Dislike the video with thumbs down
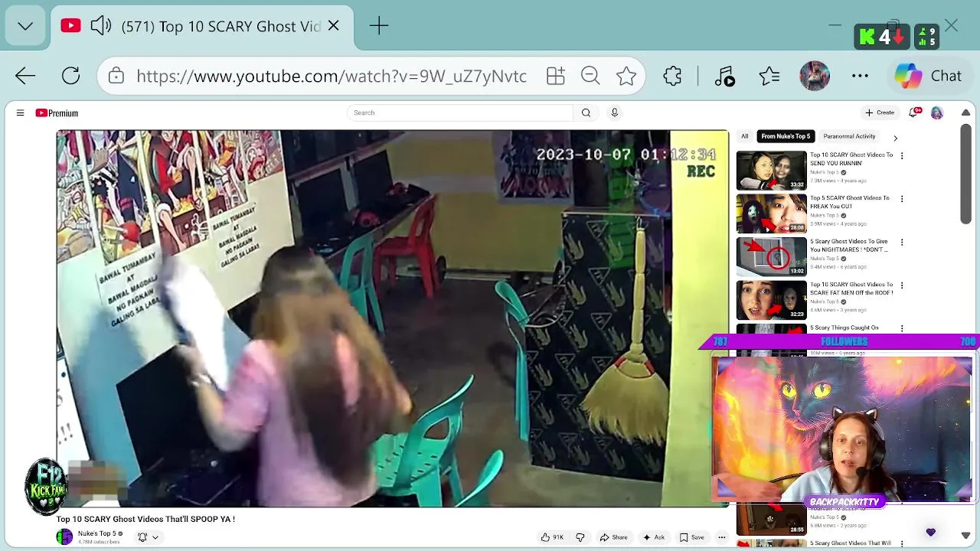The image size is (980, 551). [580, 537]
